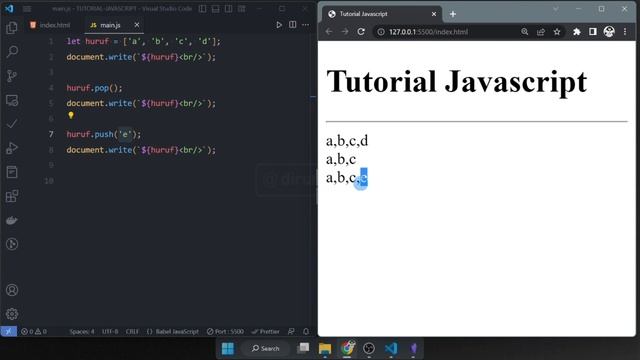Screen dimensions: 640x360
Task: Click huruf.push('e') code line
Action: click(x=104, y=134)
